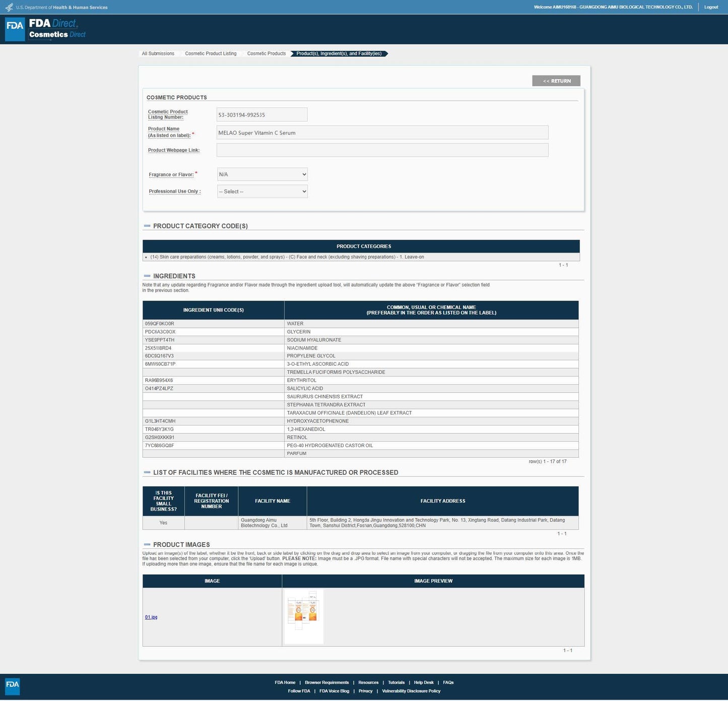Collapse the List of Facilities section
728x701 pixels.
pos(147,472)
